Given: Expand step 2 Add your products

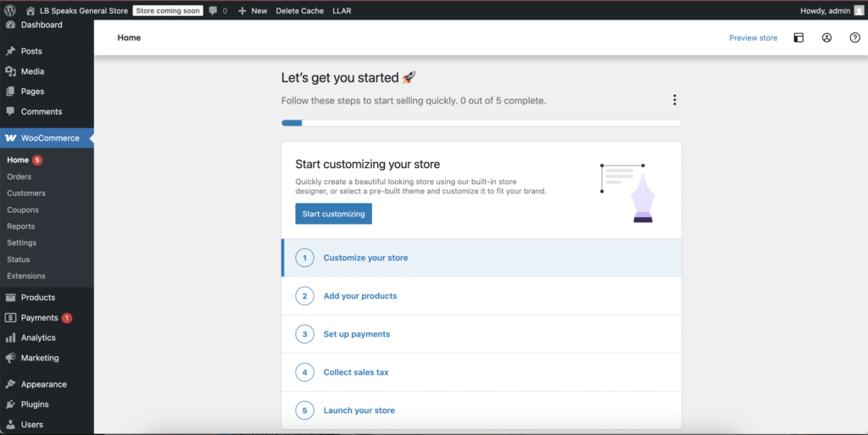Looking at the screenshot, I should (x=360, y=296).
